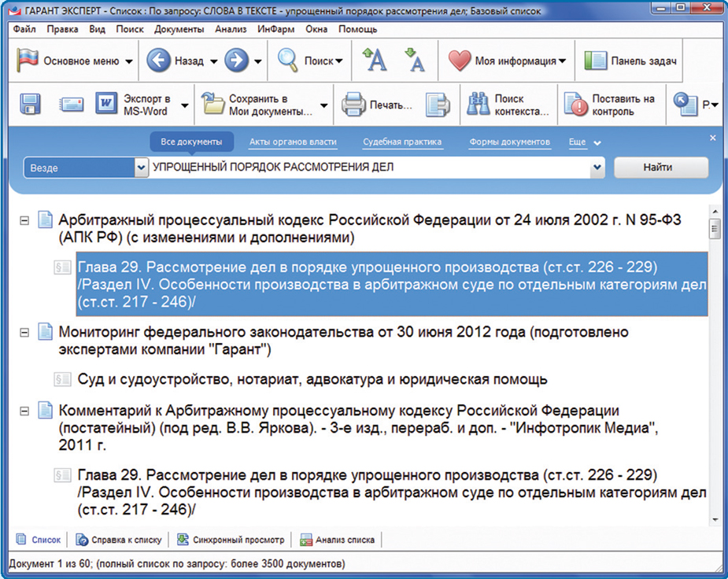
Task: Click the Back (Назад) arrow icon
Action: pos(158,61)
